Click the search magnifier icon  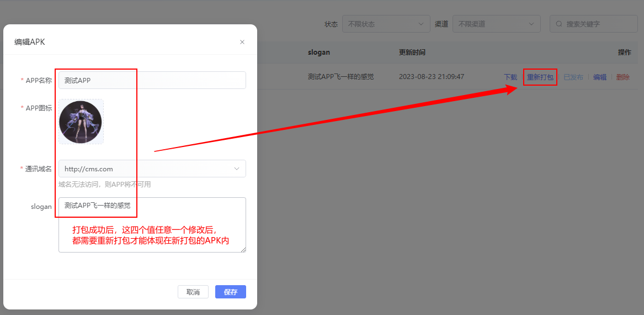[559, 24]
